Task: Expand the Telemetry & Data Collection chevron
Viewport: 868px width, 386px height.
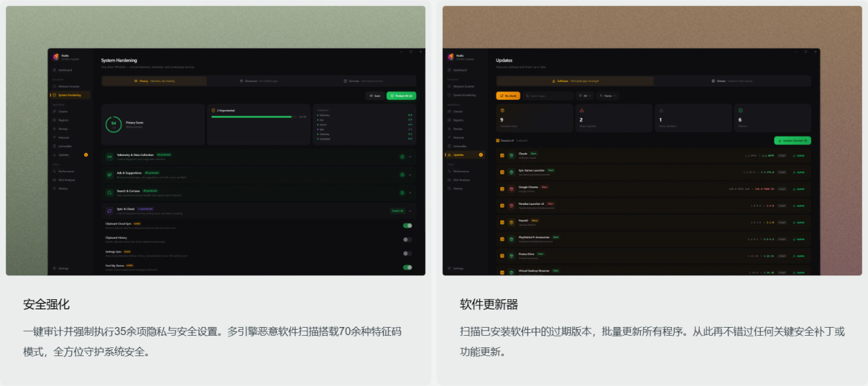Action: [x=410, y=157]
